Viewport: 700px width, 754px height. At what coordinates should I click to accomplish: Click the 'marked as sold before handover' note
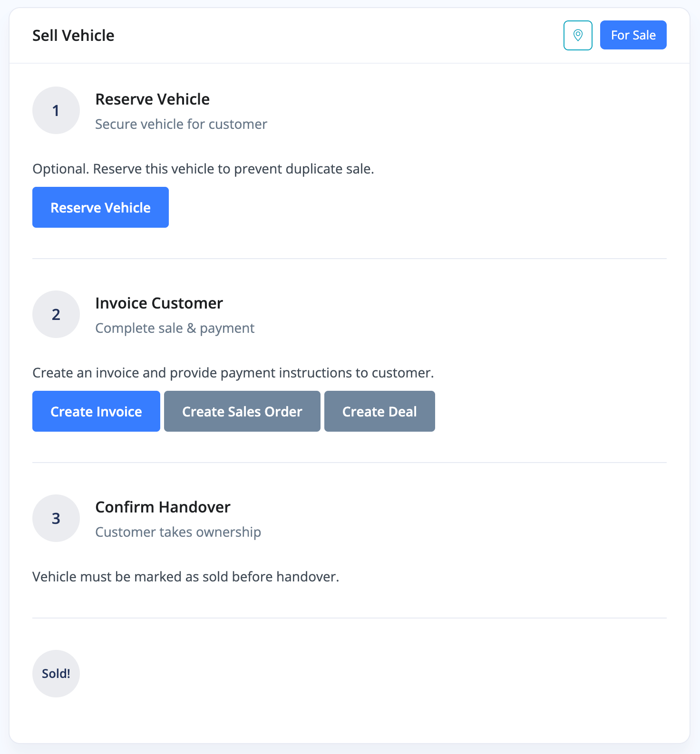coord(185,577)
